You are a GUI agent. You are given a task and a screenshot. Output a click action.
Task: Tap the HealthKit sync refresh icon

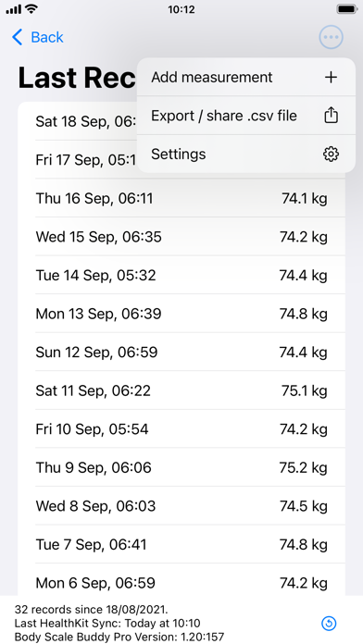click(329, 624)
